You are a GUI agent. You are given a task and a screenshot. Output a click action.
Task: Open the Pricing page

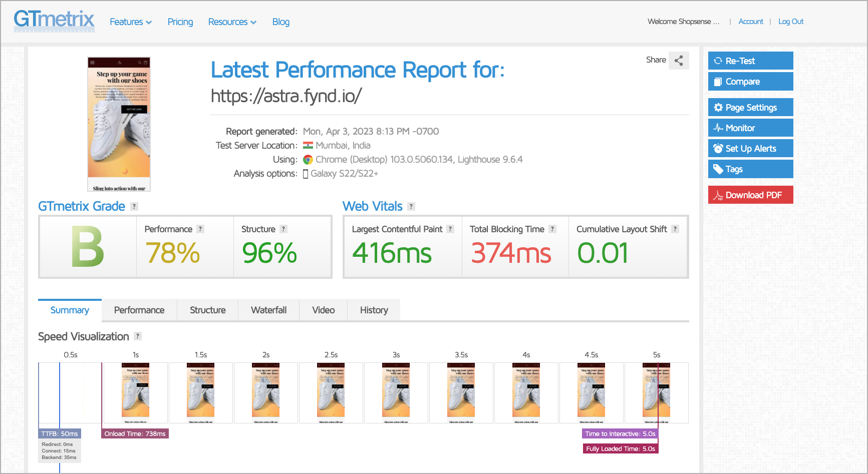coord(180,22)
